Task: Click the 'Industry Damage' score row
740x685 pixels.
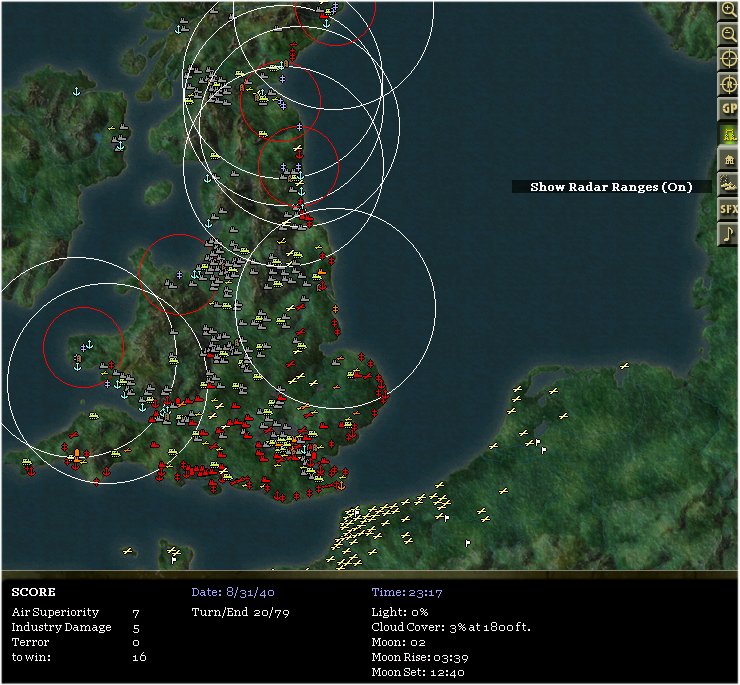Action: tap(76, 627)
